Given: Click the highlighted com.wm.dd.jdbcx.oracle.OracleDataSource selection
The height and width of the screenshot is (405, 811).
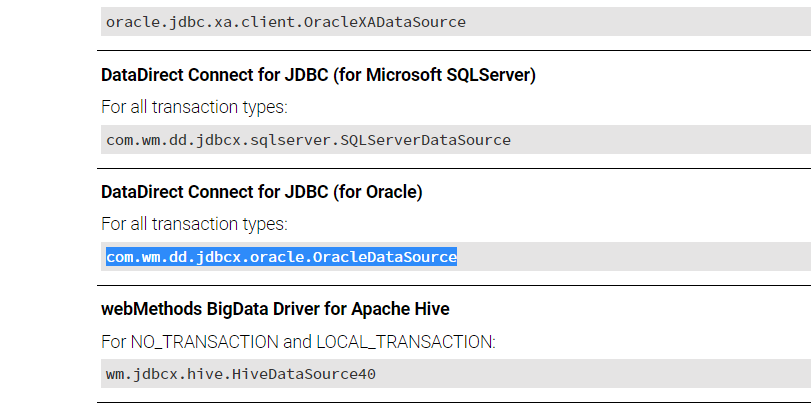Looking at the screenshot, I should coord(281,257).
